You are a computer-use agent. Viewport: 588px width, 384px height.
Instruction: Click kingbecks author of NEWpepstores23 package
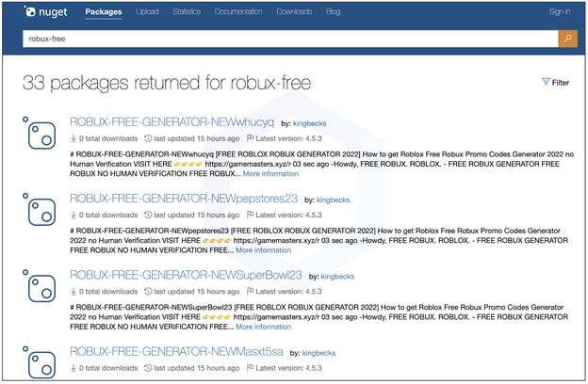pyautogui.click(x=335, y=200)
